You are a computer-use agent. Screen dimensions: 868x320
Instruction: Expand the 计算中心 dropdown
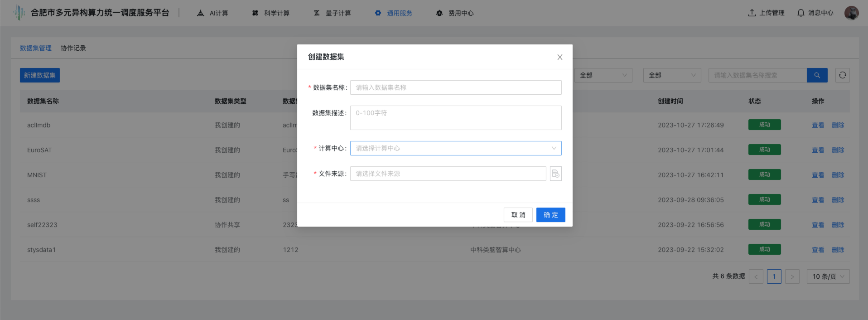[455, 148]
